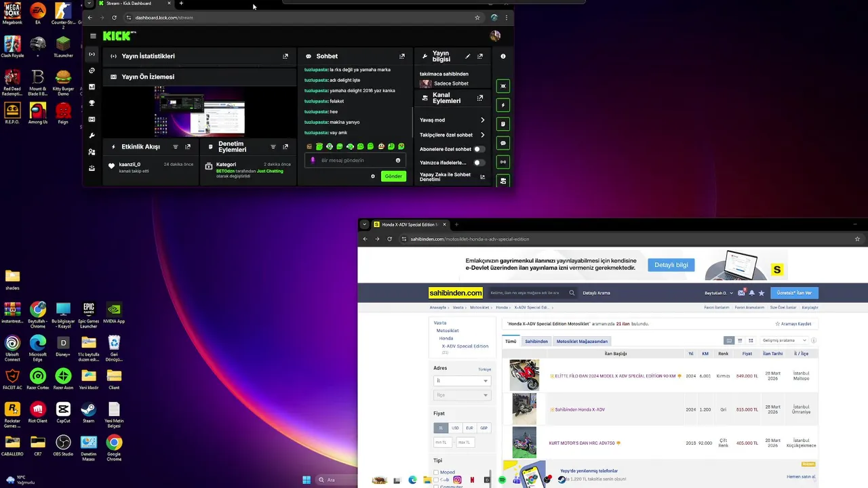
Task: Open emoji picker in chat input
Action: (398, 161)
